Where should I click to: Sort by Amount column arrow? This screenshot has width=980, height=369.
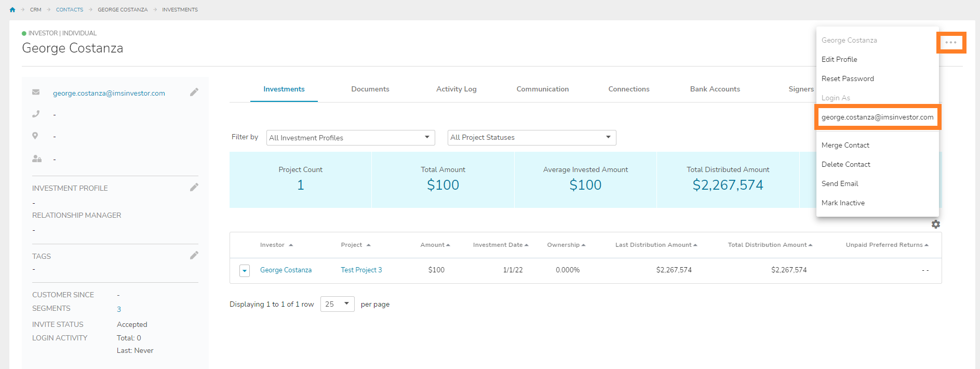tap(448, 245)
